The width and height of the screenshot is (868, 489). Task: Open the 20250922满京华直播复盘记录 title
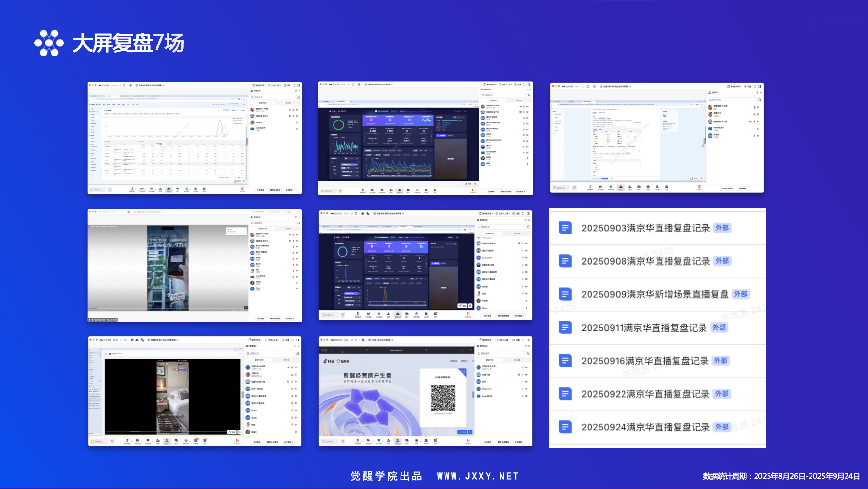[645, 394]
